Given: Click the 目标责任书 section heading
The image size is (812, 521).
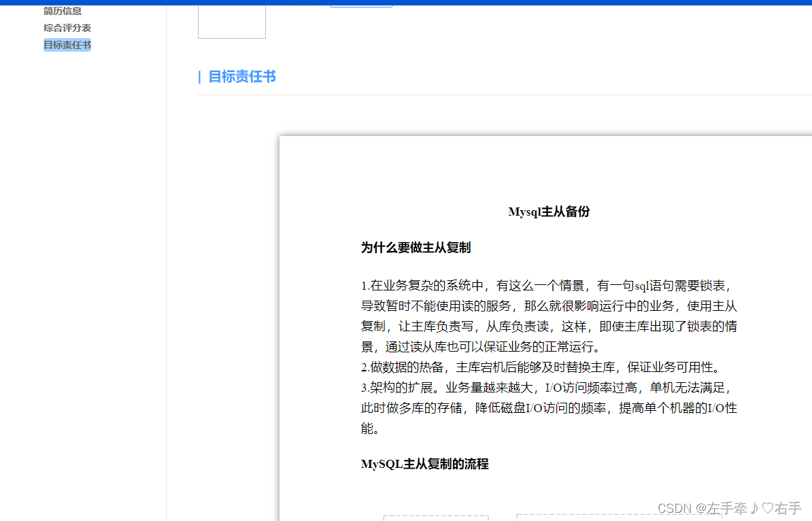Looking at the screenshot, I should pyautogui.click(x=242, y=77).
